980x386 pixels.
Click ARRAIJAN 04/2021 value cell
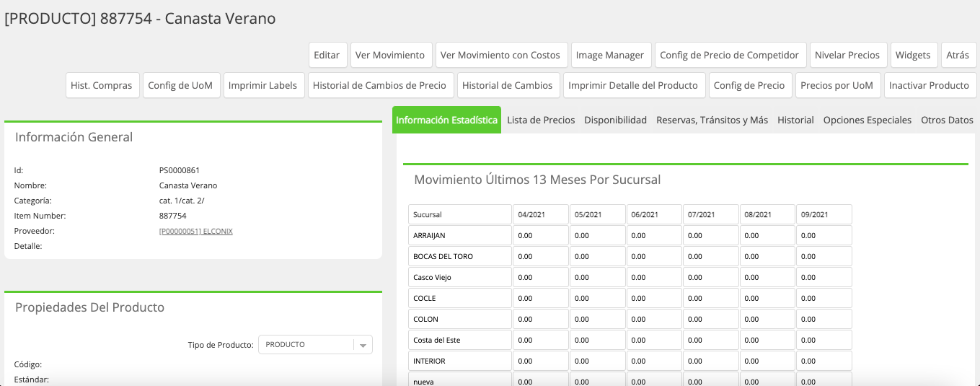[x=540, y=235]
